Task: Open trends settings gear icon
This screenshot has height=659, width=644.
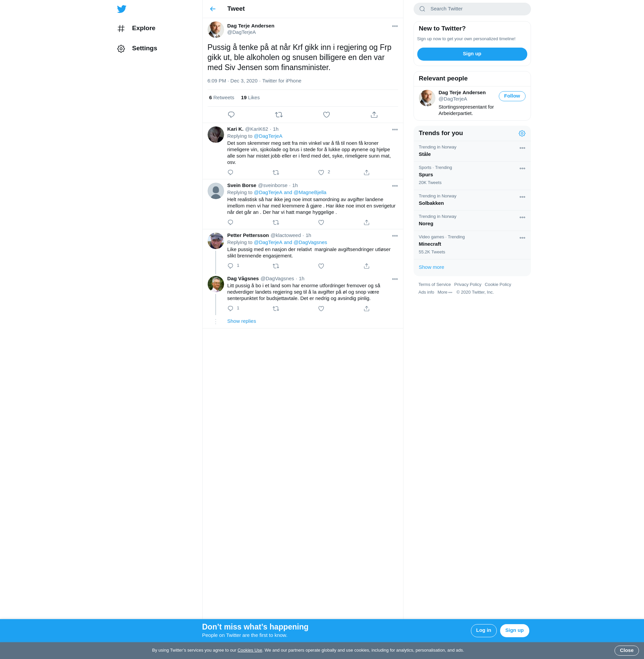Action: pos(522,133)
